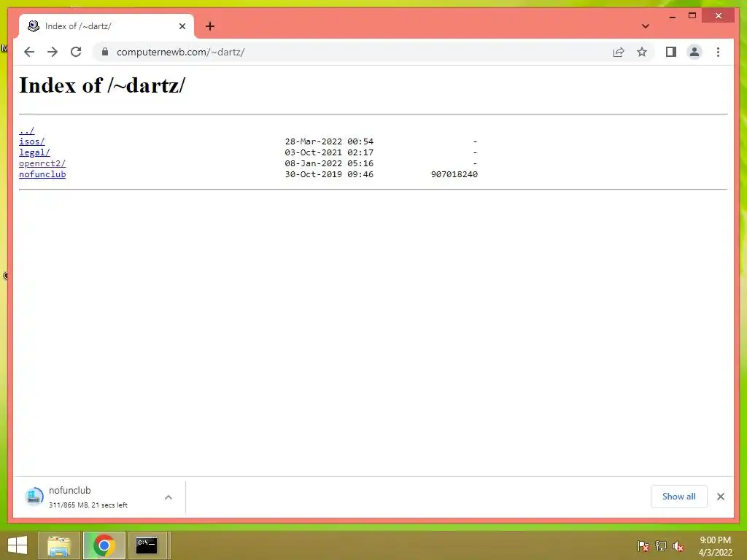Click the '30-Oct-2019 09:46' date
Image resolution: width=747 pixels, height=560 pixels.
click(x=329, y=174)
